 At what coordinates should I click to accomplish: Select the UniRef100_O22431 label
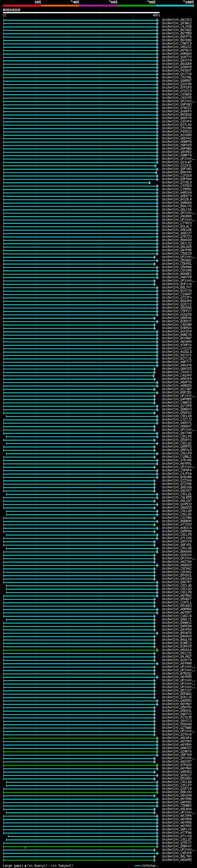pyautogui.click(x=177, y=165)
